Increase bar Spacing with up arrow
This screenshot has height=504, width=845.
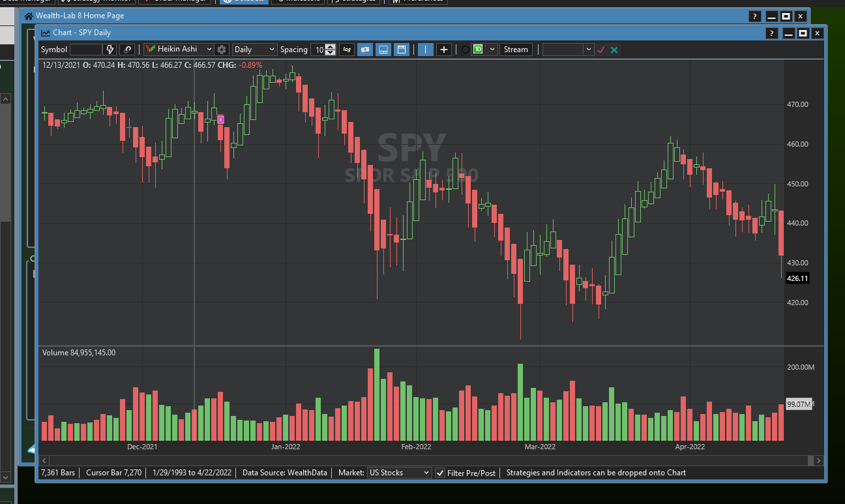click(x=331, y=47)
